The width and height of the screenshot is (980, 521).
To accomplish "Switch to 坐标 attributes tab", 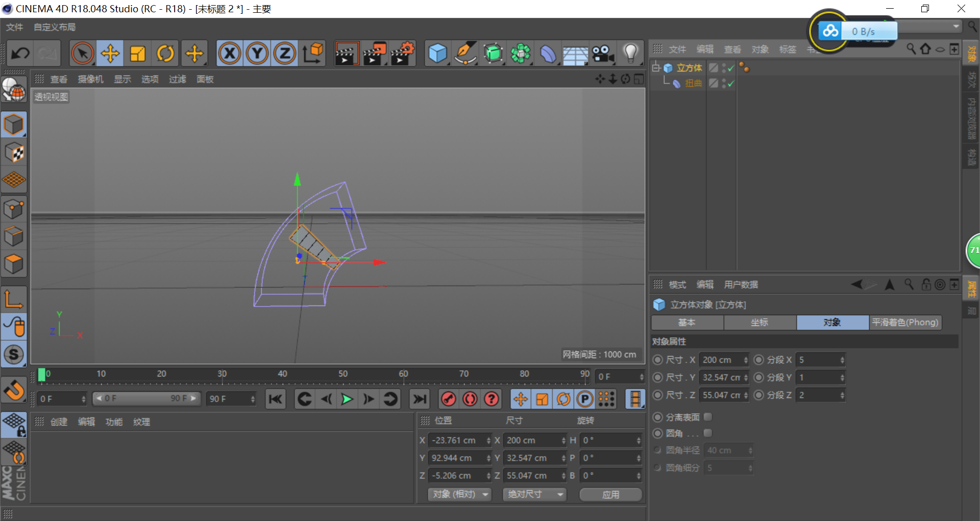I will tap(759, 322).
